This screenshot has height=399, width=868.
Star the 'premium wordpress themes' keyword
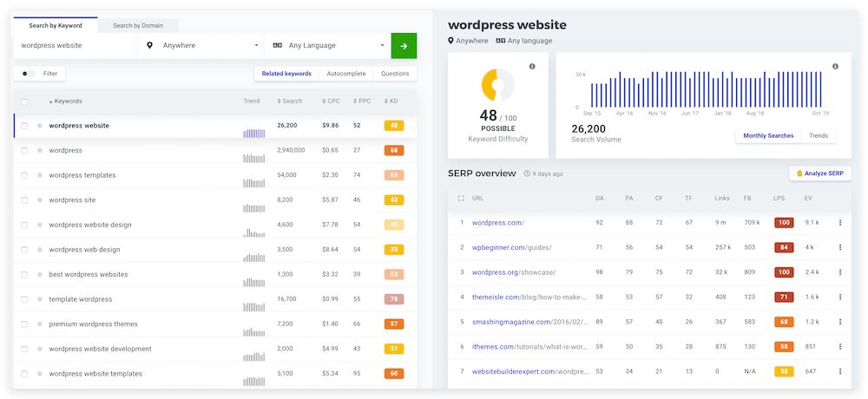[x=40, y=324]
